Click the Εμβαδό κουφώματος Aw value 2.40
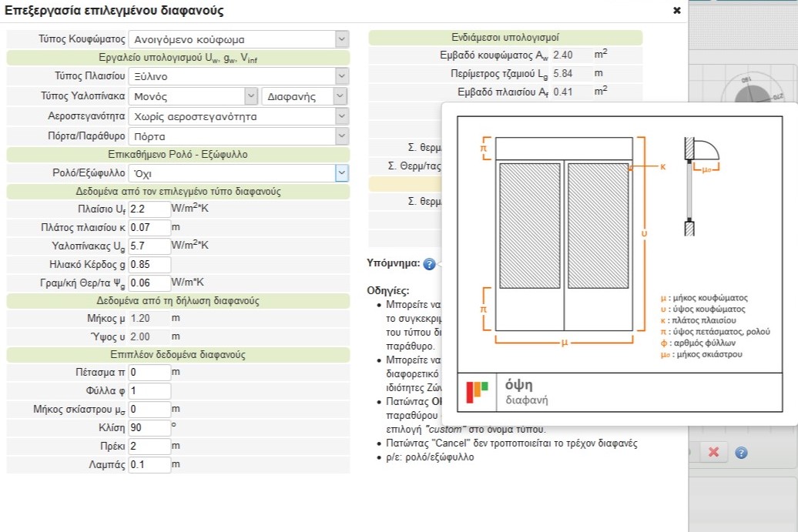 [572, 55]
